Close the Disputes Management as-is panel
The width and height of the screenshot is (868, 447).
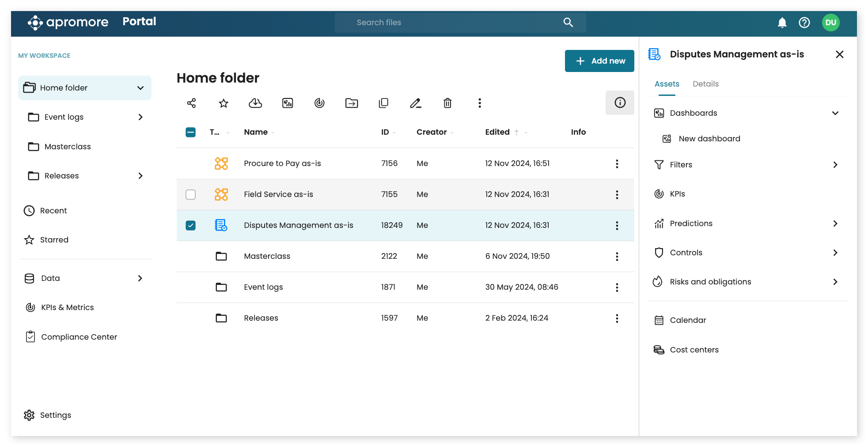840,54
